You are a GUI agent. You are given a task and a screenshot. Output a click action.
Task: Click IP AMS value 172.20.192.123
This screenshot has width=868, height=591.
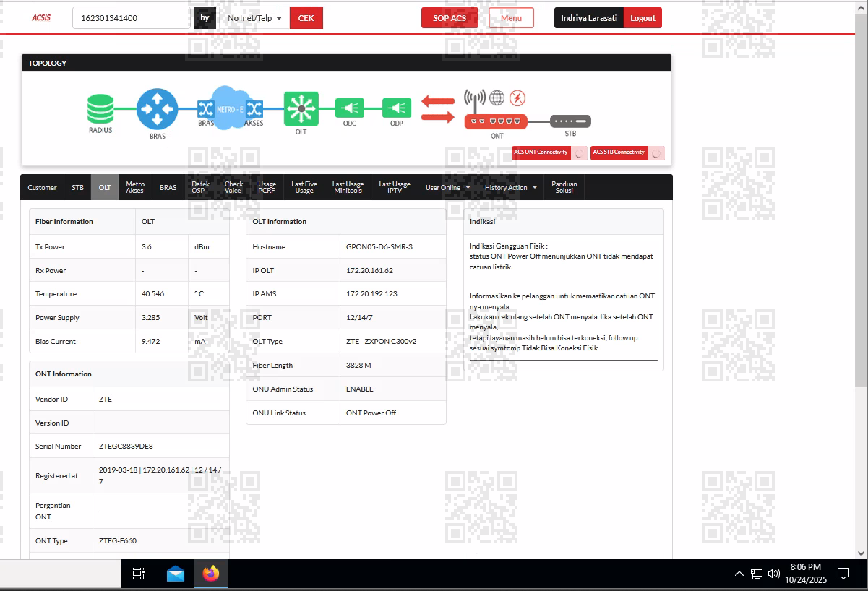pos(371,294)
